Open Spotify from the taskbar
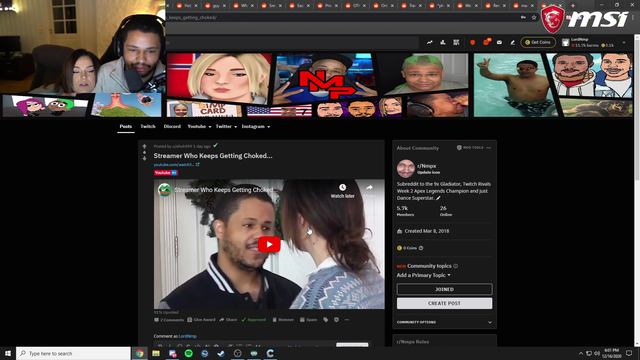The width and height of the screenshot is (640, 360). pos(189,353)
